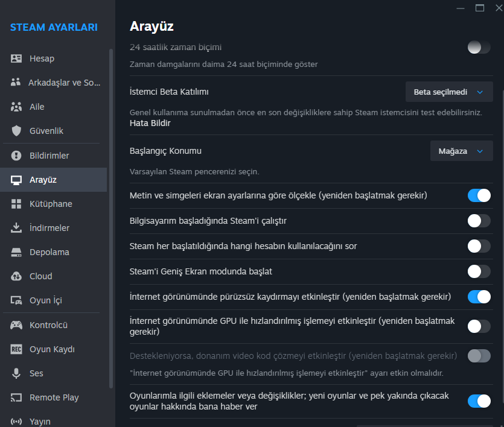
Task: Click the İndirmeler download arrow icon
Action: click(x=16, y=227)
